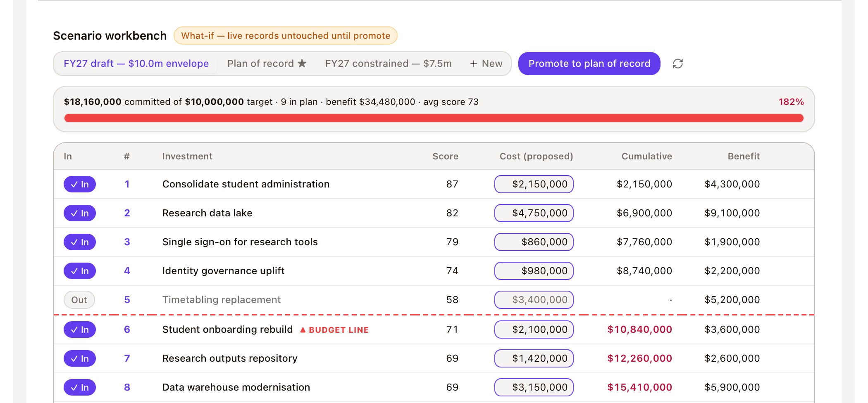Edit cost field $1,420,000
Image resolution: width=868 pixels, height=403 pixels.
(x=534, y=358)
